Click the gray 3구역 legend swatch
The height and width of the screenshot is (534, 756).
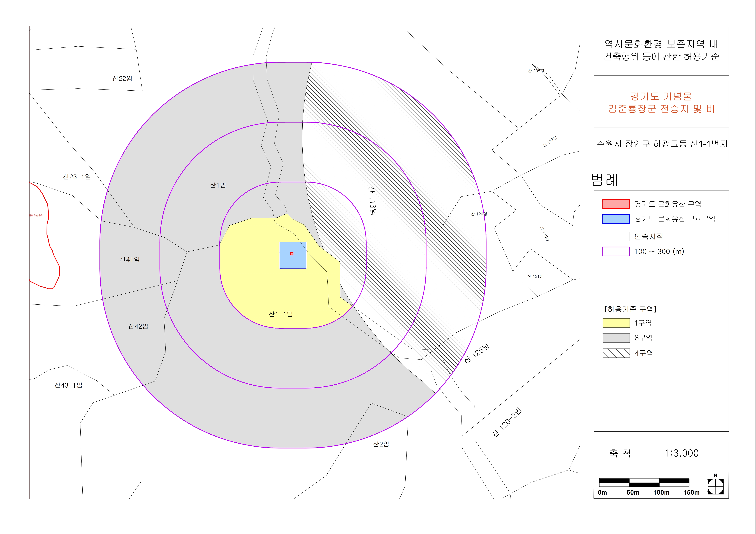616,338
